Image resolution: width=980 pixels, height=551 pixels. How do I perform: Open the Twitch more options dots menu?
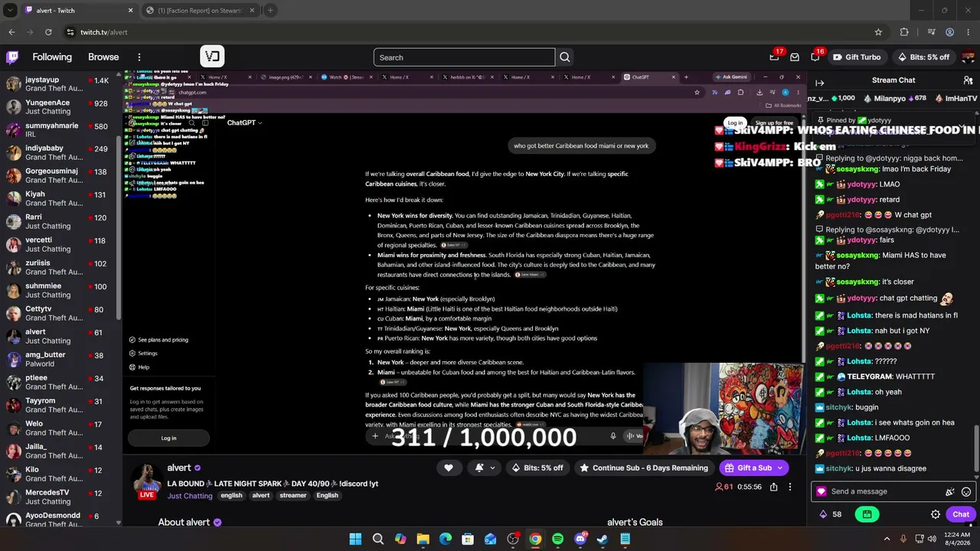[139, 57]
